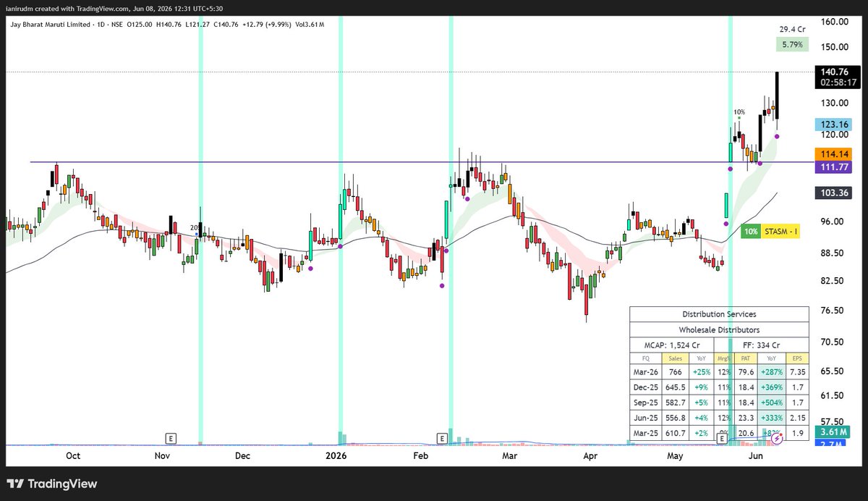
Task: Click the 7.35 EPS value
Action: (x=798, y=372)
